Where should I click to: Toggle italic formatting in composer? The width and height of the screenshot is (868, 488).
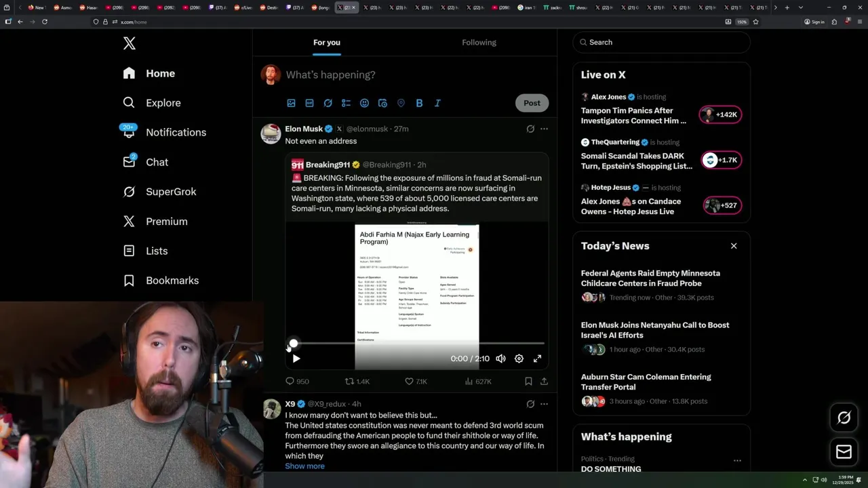[x=437, y=103]
